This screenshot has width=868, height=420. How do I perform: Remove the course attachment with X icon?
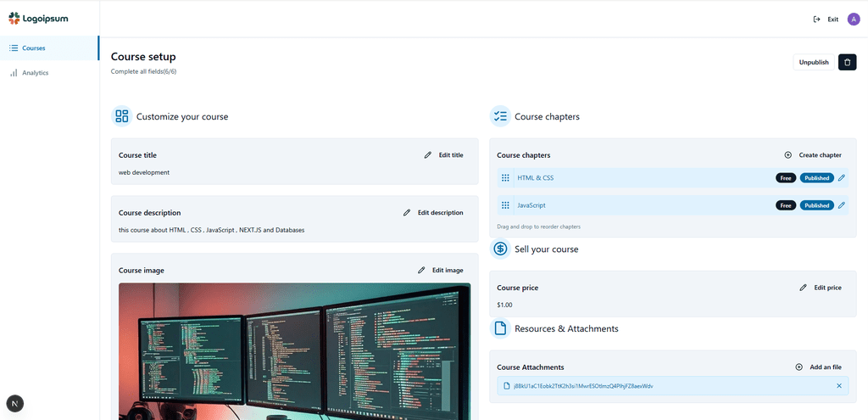point(839,386)
